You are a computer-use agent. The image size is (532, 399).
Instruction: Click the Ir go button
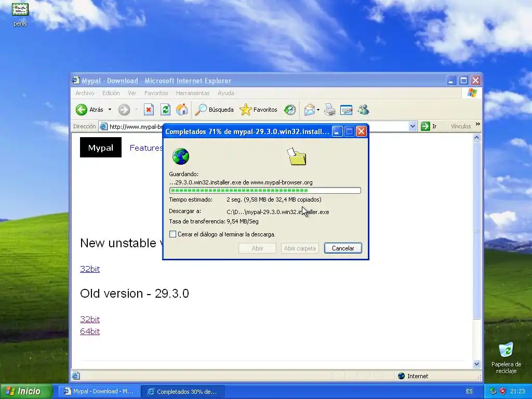(x=429, y=126)
